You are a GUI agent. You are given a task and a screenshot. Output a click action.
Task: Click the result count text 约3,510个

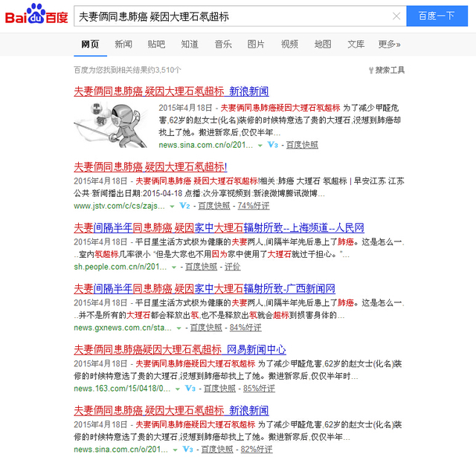click(164, 70)
